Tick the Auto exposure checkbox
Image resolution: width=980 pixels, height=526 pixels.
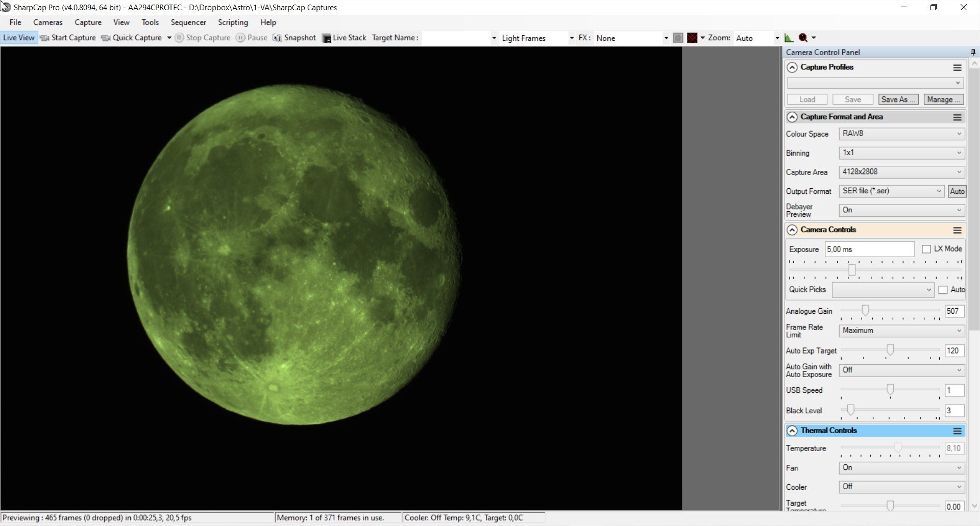(x=943, y=290)
